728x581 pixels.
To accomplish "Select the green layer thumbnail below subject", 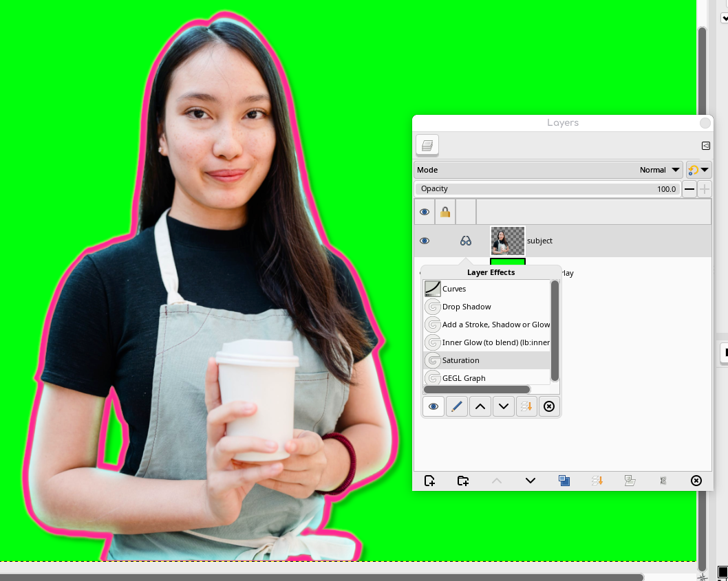I will click(507, 261).
